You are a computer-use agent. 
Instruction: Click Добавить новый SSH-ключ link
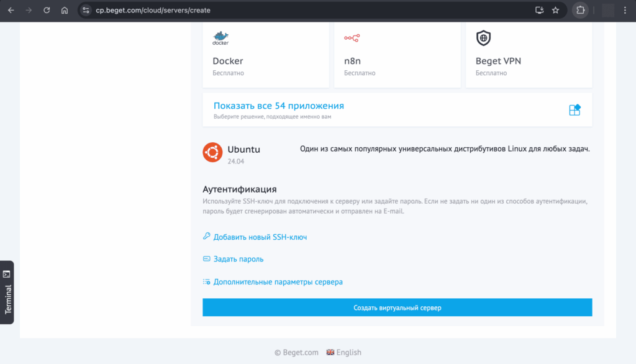click(260, 237)
